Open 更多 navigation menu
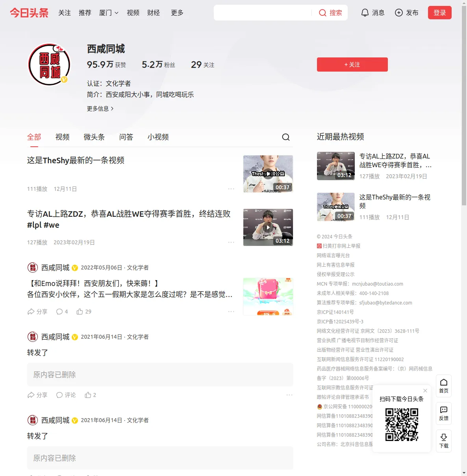Screen dimensions: 467x476 [177, 13]
